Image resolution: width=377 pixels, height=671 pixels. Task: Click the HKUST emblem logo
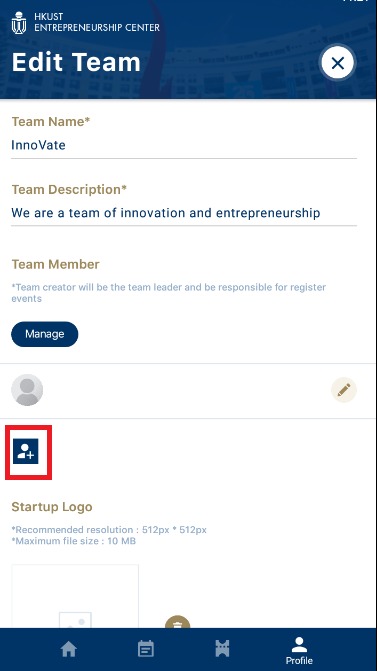point(19,23)
